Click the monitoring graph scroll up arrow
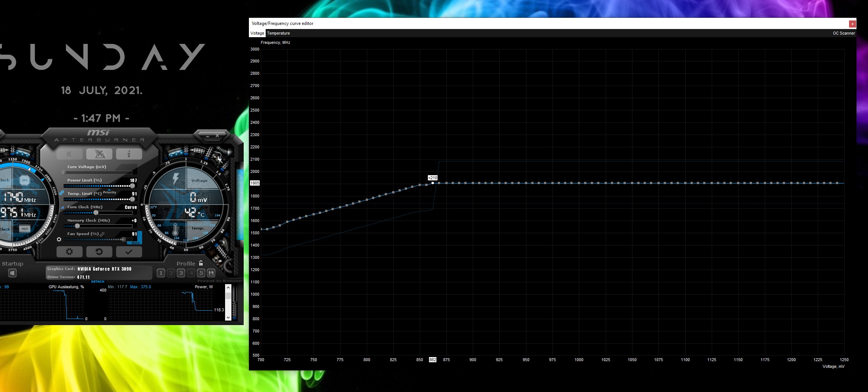This screenshot has width=868, height=392. click(228, 287)
